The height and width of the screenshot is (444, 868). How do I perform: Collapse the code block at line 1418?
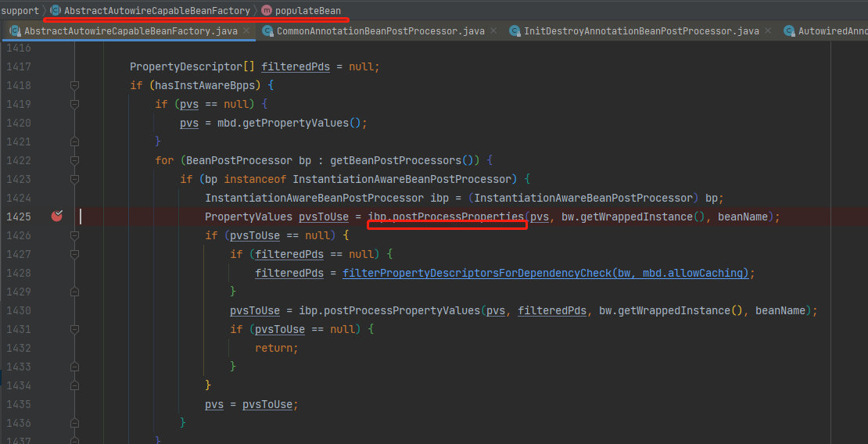click(x=74, y=85)
